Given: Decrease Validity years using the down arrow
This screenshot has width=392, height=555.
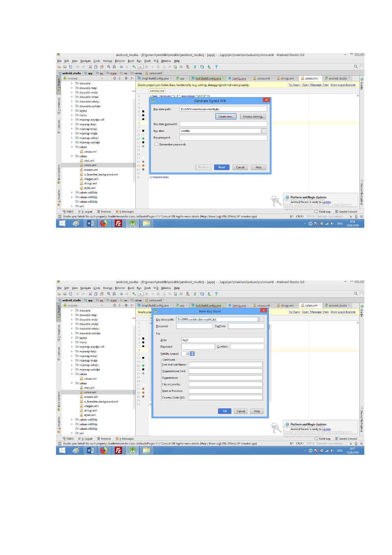Looking at the screenshot, I should [192, 355].
